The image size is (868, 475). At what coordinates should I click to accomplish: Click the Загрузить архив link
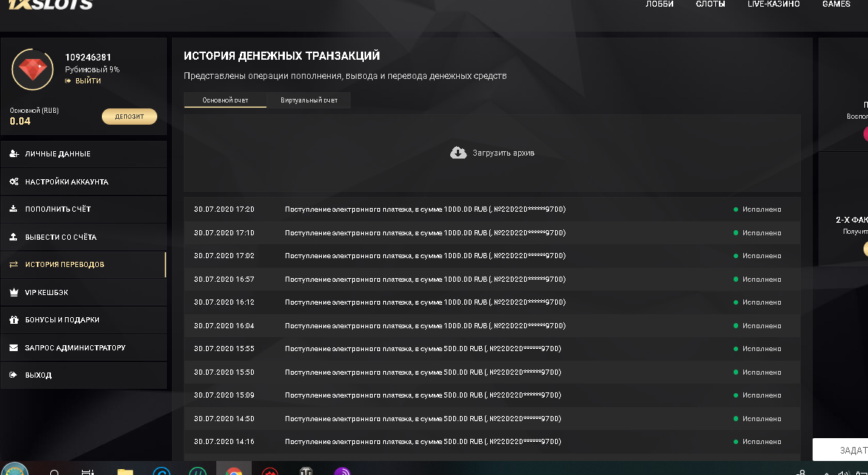[503, 153]
